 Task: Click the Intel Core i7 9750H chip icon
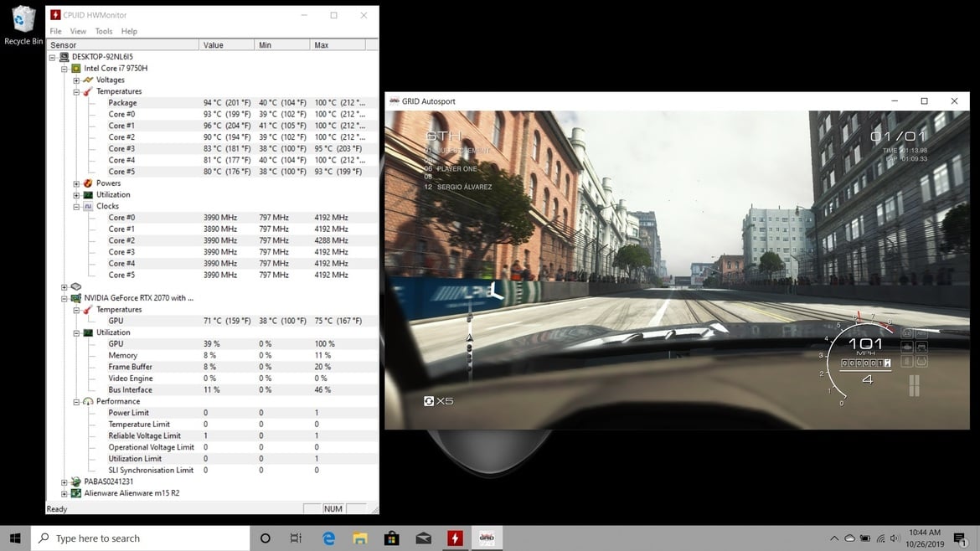pos(76,68)
